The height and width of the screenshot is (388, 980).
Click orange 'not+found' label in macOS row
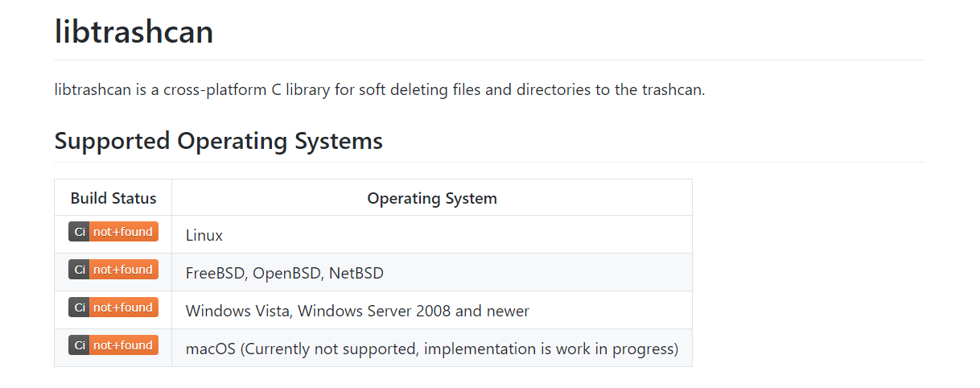tap(123, 345)
